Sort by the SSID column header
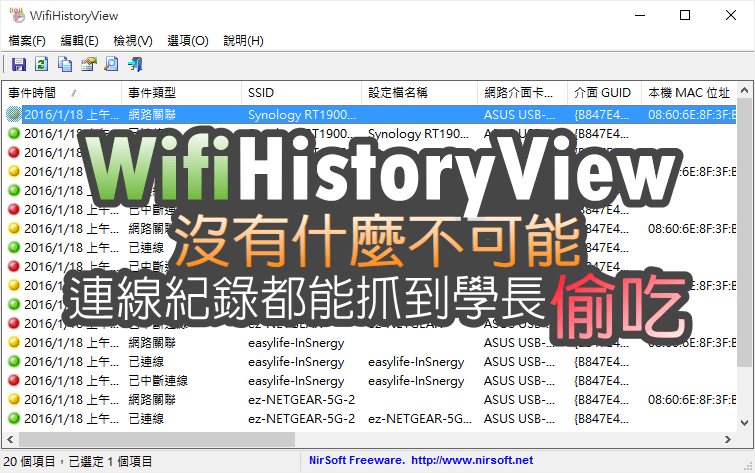The height and width of the screenshot is (473, 755). (301, 92)
